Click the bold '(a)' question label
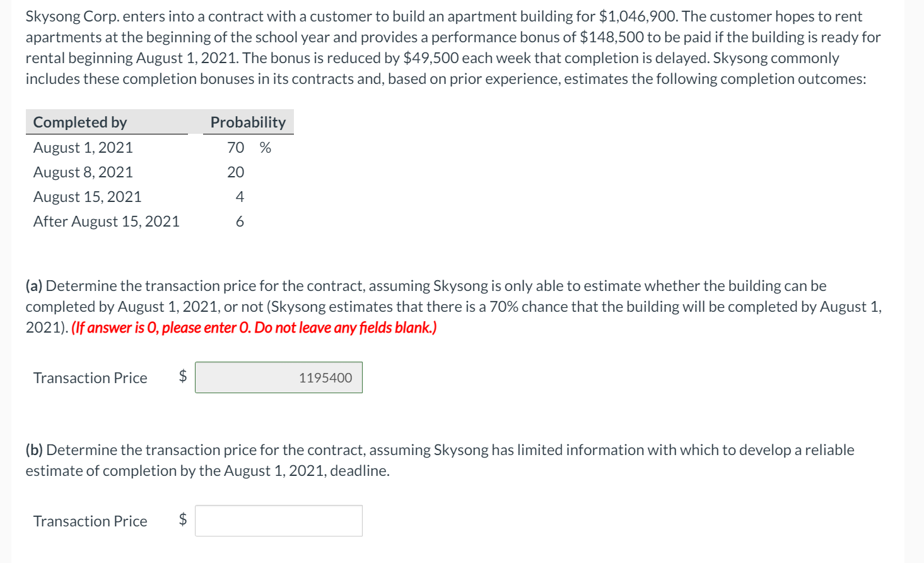 coord(34,286)
